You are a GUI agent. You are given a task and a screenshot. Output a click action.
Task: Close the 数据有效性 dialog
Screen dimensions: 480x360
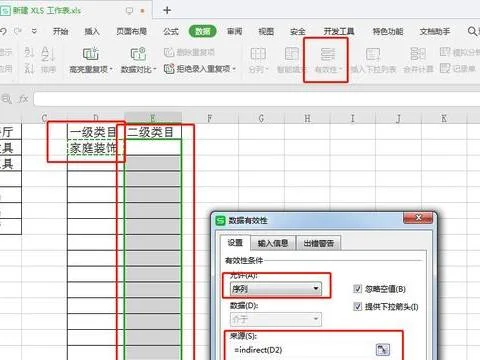pyautogui.click(x=418, y=218)
